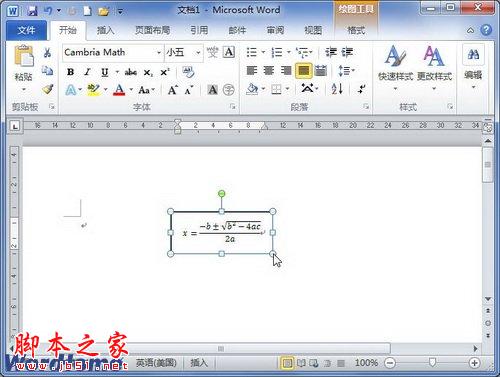Toggle Italic formatting
This screenshot has width=500, height=377.
(87, 72)
